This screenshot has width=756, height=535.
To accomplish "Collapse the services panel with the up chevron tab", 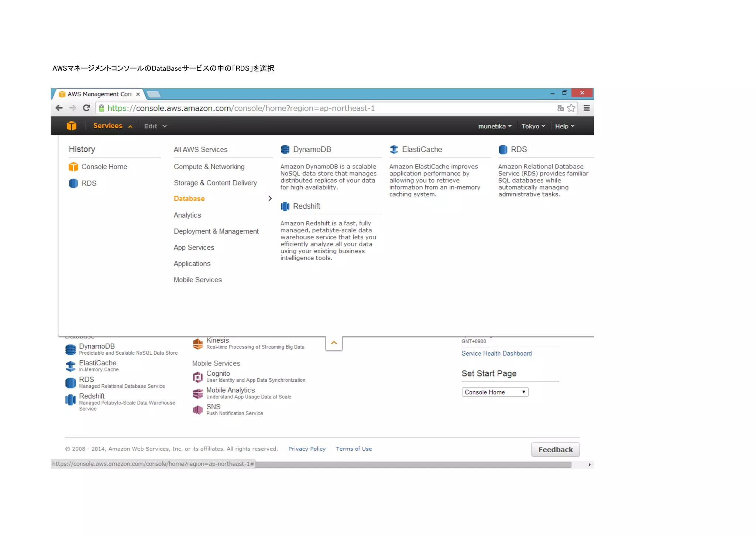I will click(334, 343).
